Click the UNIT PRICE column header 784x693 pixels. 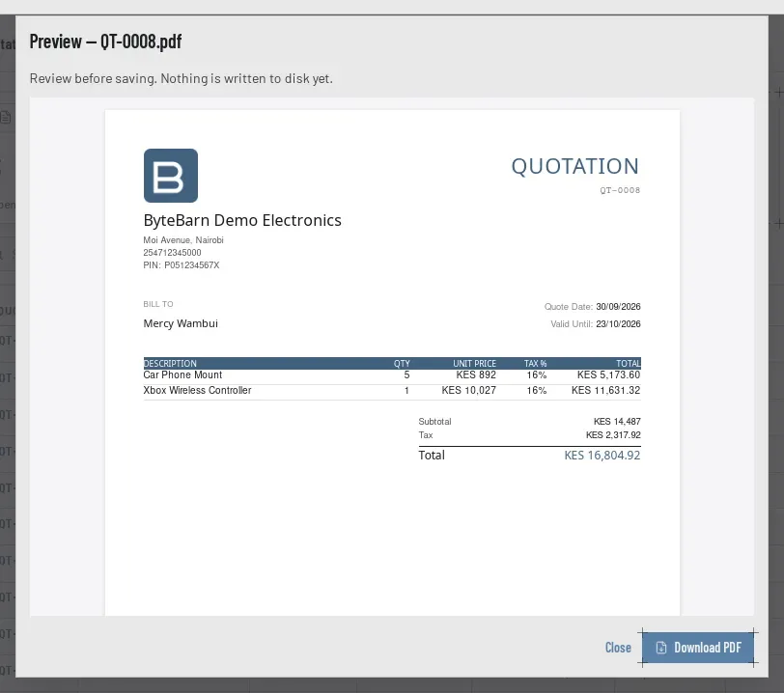(474, 364)
